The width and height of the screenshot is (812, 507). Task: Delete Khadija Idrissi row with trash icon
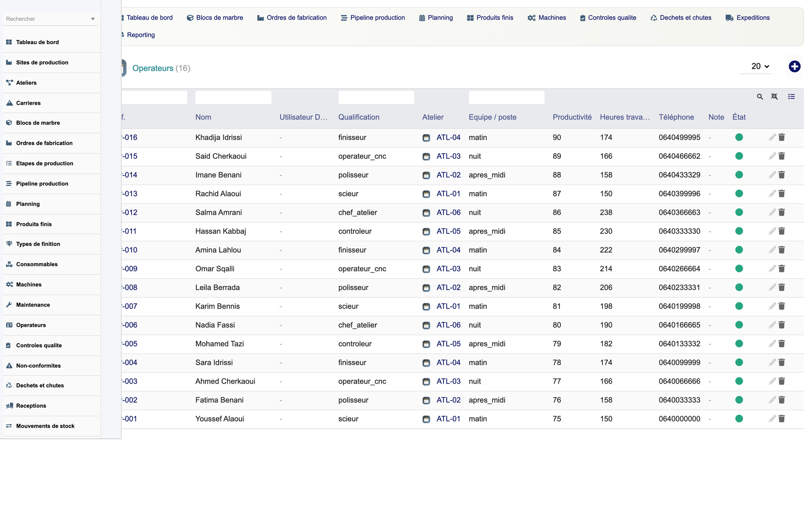pos(782,137)
